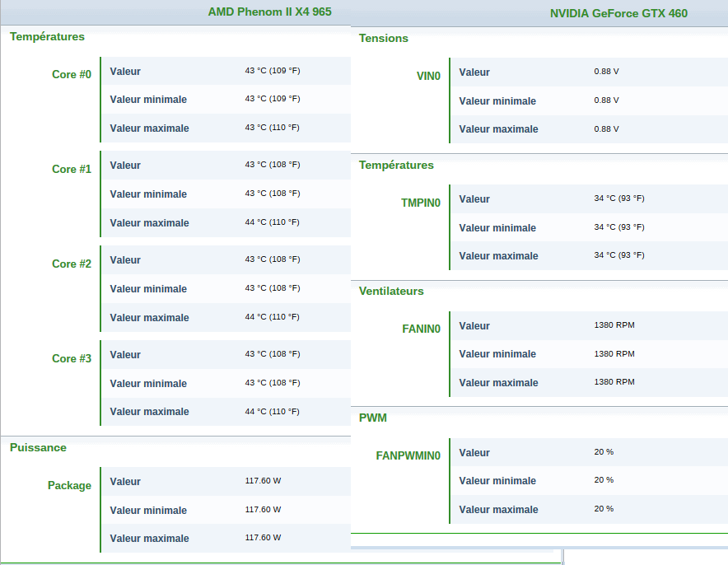Select the Core #1 sensor label

click(72, 169)
